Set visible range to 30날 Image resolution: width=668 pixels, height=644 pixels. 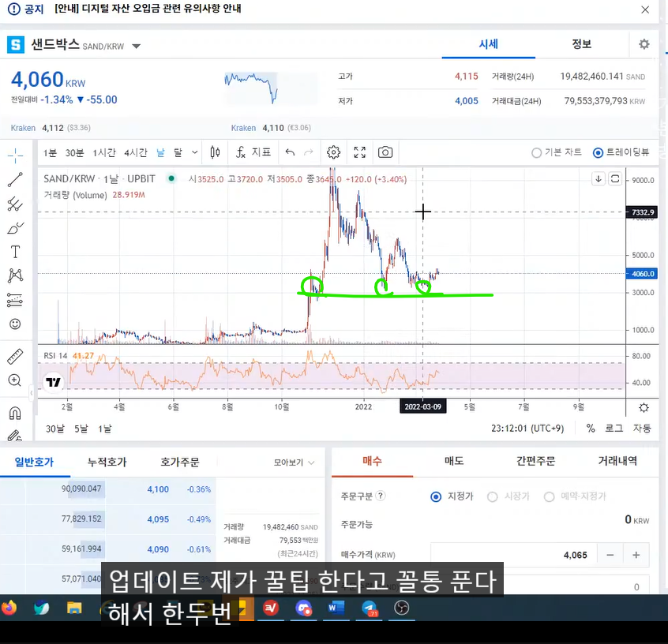(55, 429)
